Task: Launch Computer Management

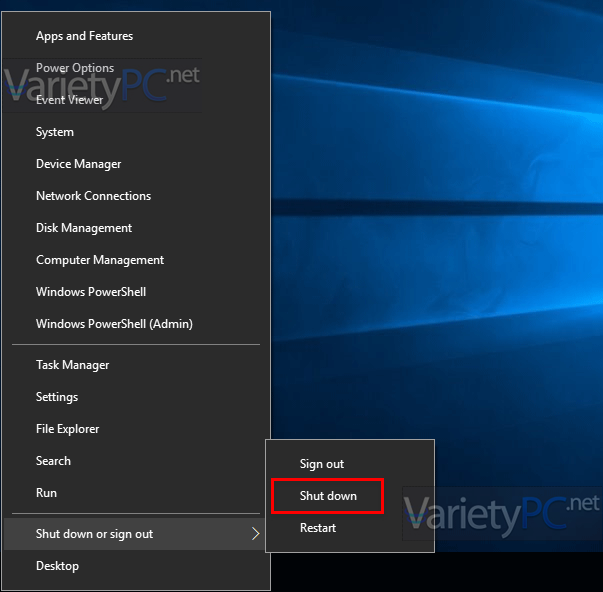Action: 136,260
